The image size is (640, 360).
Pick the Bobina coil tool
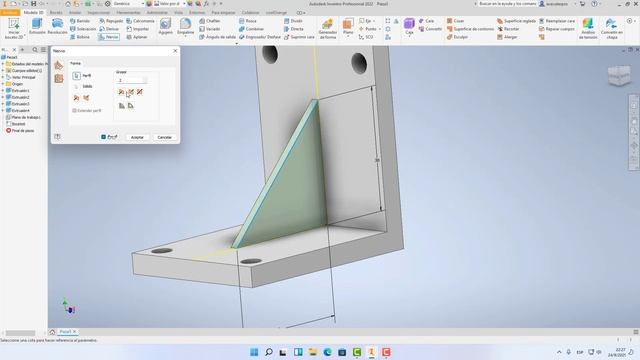[80, 37]
